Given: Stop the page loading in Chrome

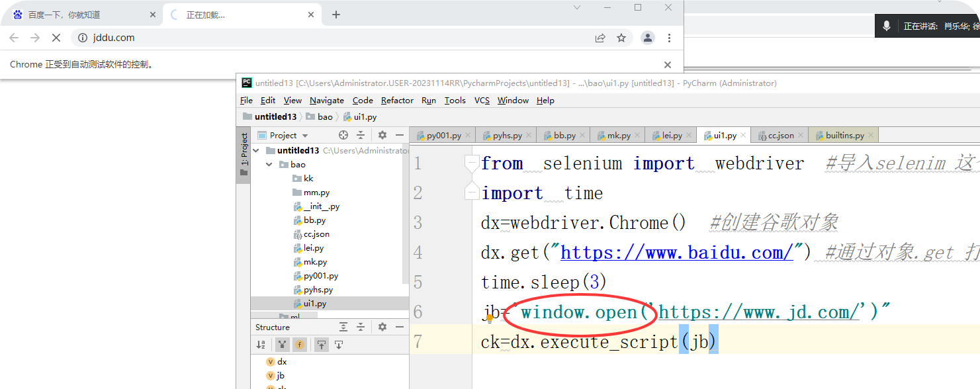Looking at the screenshot, I should (56, 38).
